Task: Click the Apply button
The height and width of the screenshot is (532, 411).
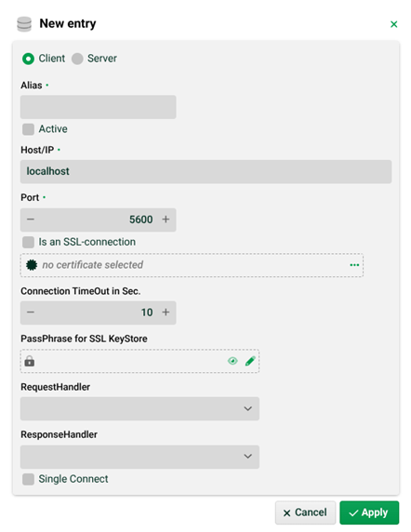Action: [x=369, y=512]
